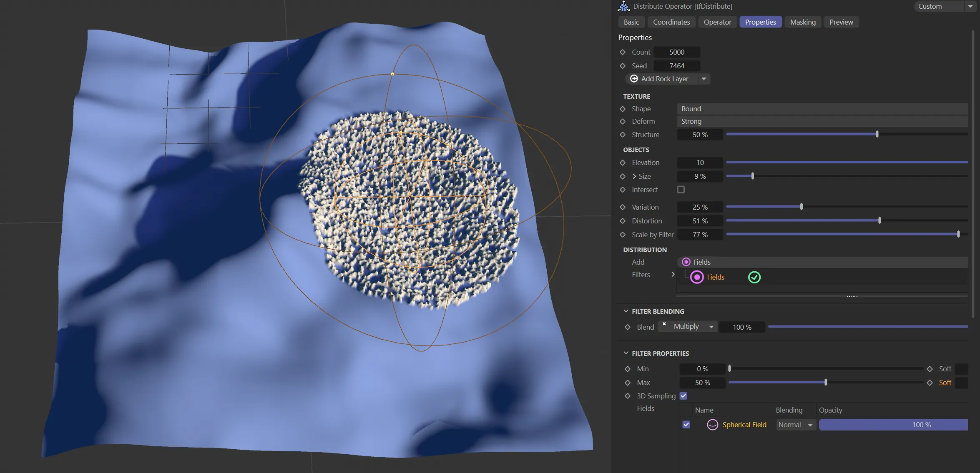Click the Spherical Field icon in fields list
Image resolution: width=980 pixels, height=473 pixels.
point(713,425)
